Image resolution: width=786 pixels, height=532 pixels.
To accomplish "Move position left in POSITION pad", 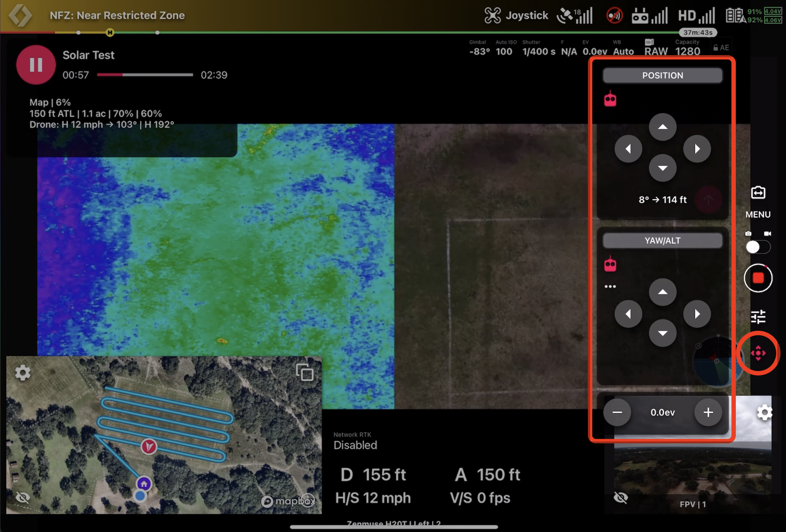I will [x=628, y=149].
